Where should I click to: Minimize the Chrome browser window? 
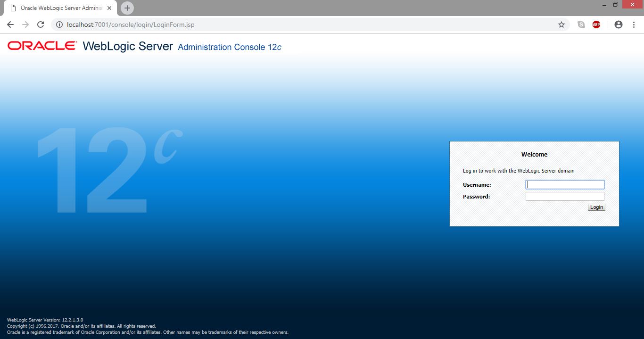coord(604,5)
